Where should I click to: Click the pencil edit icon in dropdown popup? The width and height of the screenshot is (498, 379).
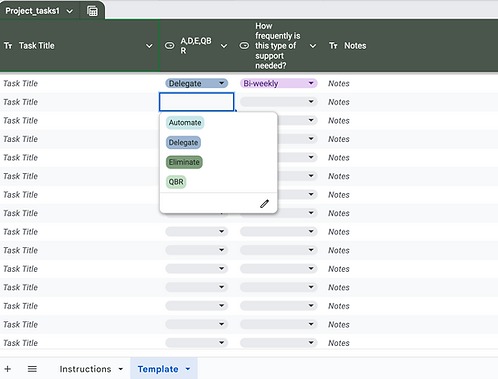click(264, 204)
